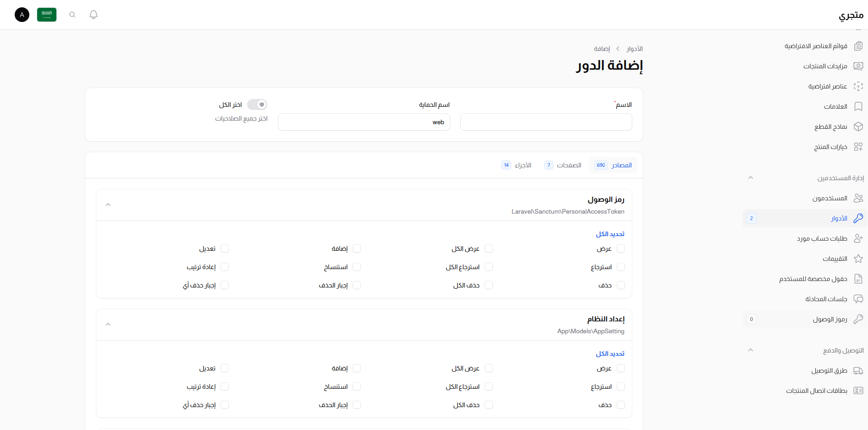This screenshot has width=868, height=430.
Task: Go back via the الأدوار breadcrumb link
Action: pyautogui.click(x=635, y=49)
